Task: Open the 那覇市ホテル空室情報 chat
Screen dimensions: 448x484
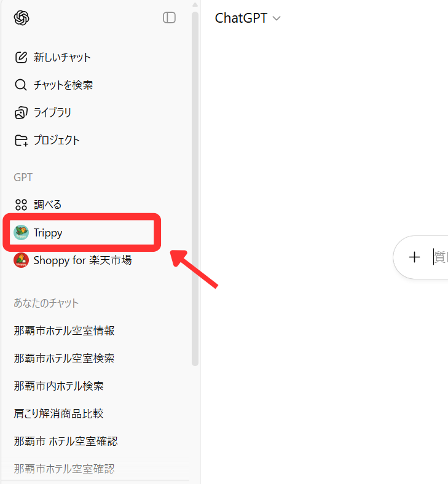Action: (65, 331)
